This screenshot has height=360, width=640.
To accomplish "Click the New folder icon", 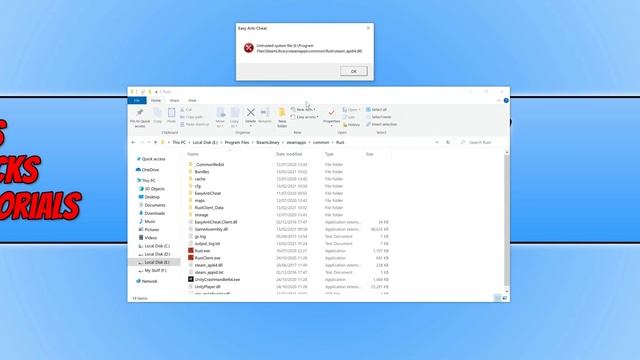I will (x=282, y=113).
